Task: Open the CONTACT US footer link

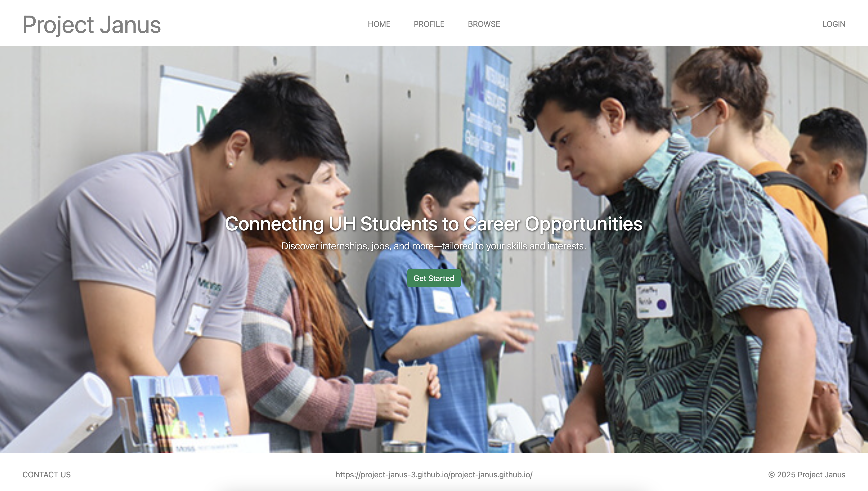Action: (47, 474)
